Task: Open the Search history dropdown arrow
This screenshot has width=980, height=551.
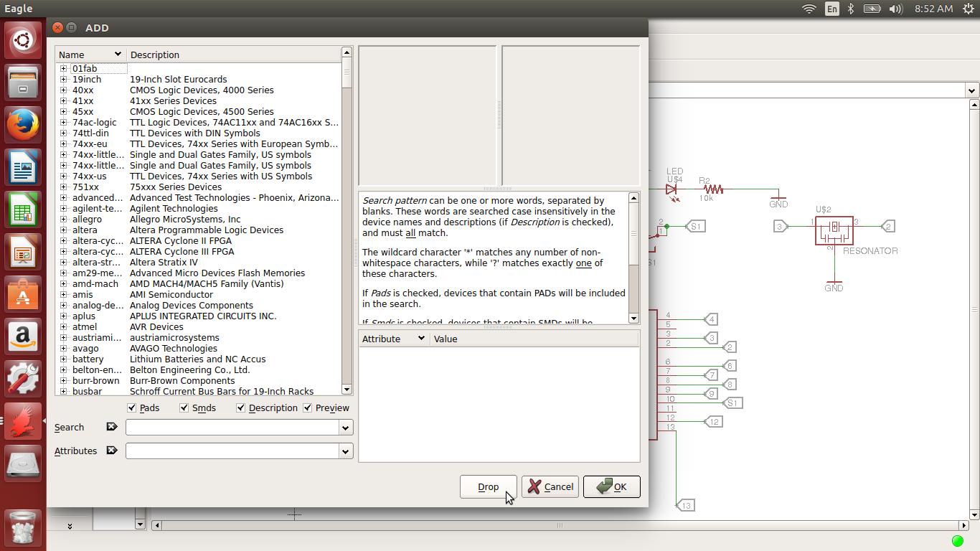Action: [x=345, y=428]
